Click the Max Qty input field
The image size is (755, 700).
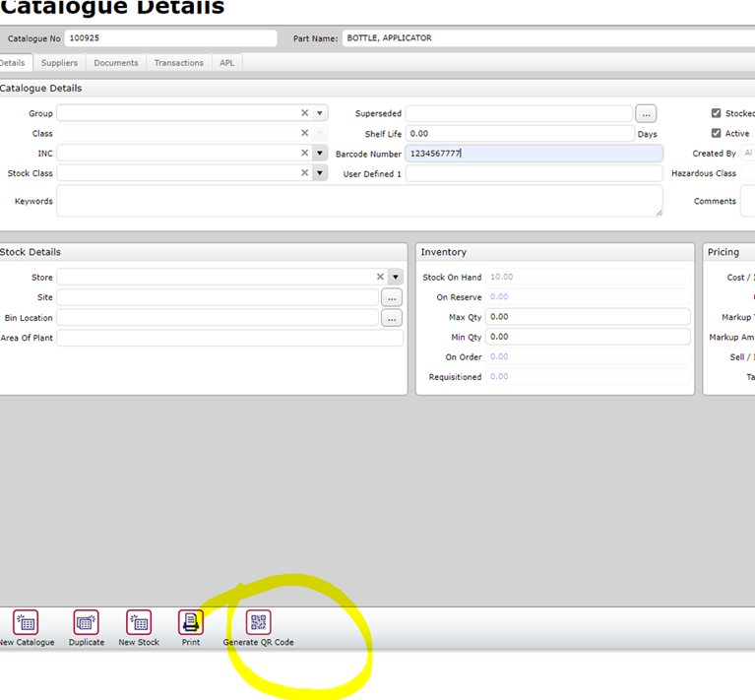coord(588,317)
